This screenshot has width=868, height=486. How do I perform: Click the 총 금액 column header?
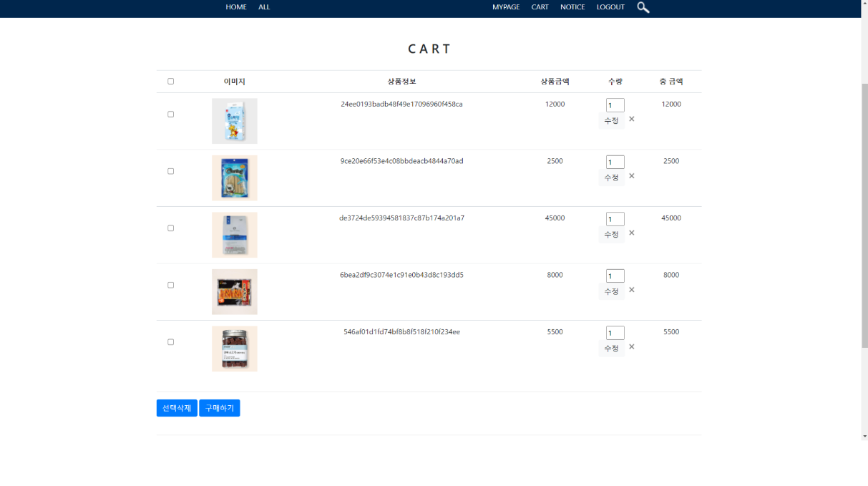[x=671, y=82]
